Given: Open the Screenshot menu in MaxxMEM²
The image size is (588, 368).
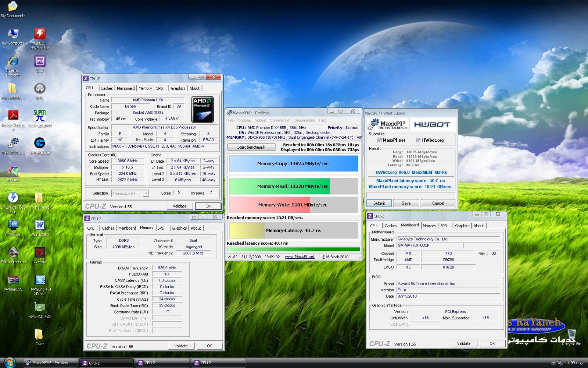Looking at the screenshot, I should 280,120.
